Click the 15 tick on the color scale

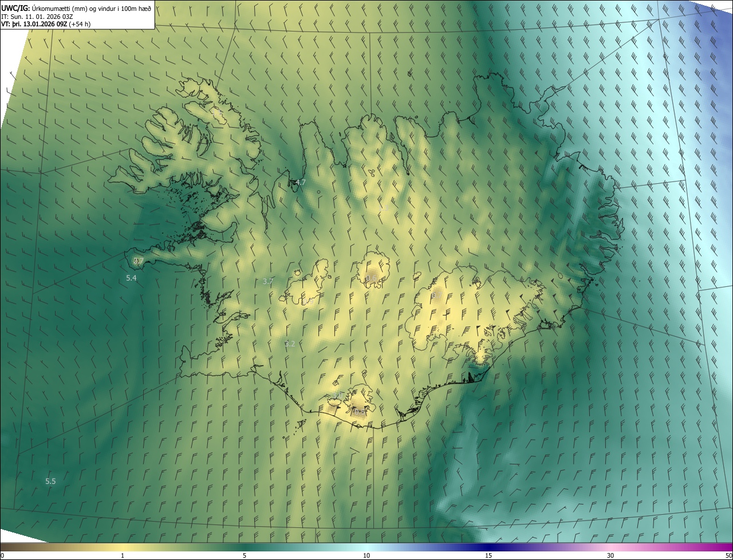[488, 556]
